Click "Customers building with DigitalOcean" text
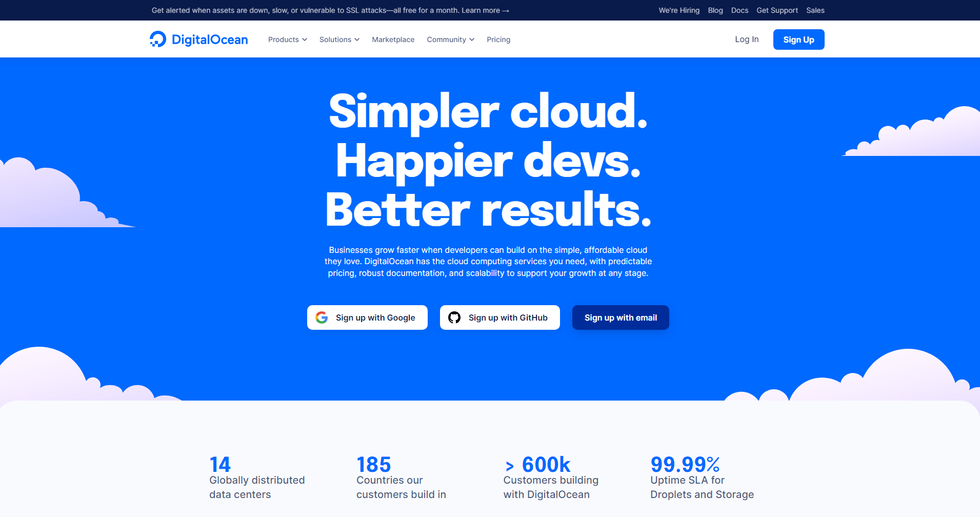 coord(551,487)
